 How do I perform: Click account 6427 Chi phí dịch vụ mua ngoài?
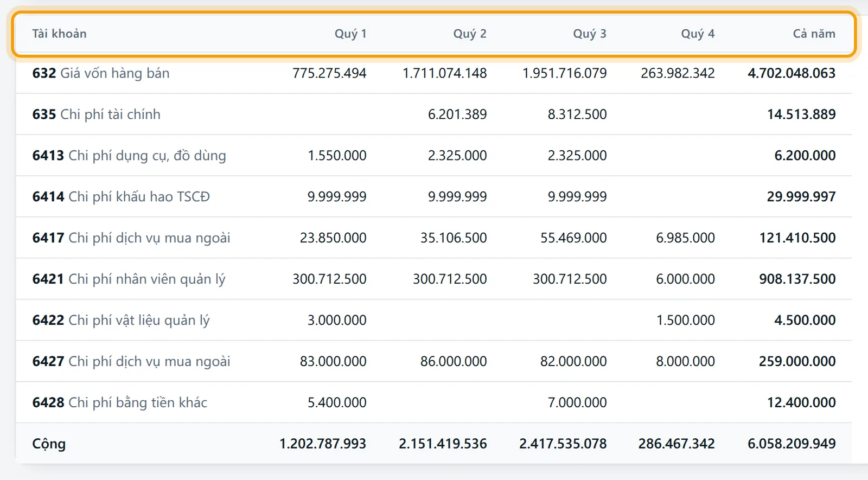(131, 362)
